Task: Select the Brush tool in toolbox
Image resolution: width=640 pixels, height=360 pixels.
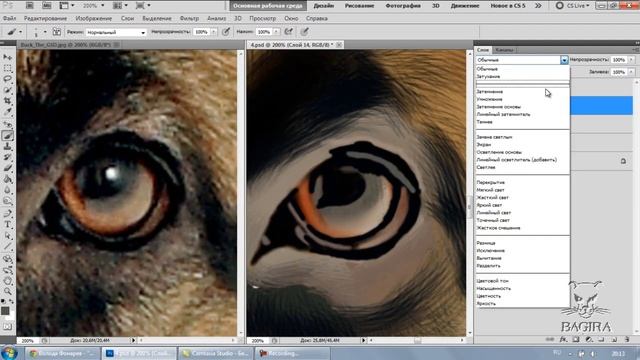Action: coord(7,136)
